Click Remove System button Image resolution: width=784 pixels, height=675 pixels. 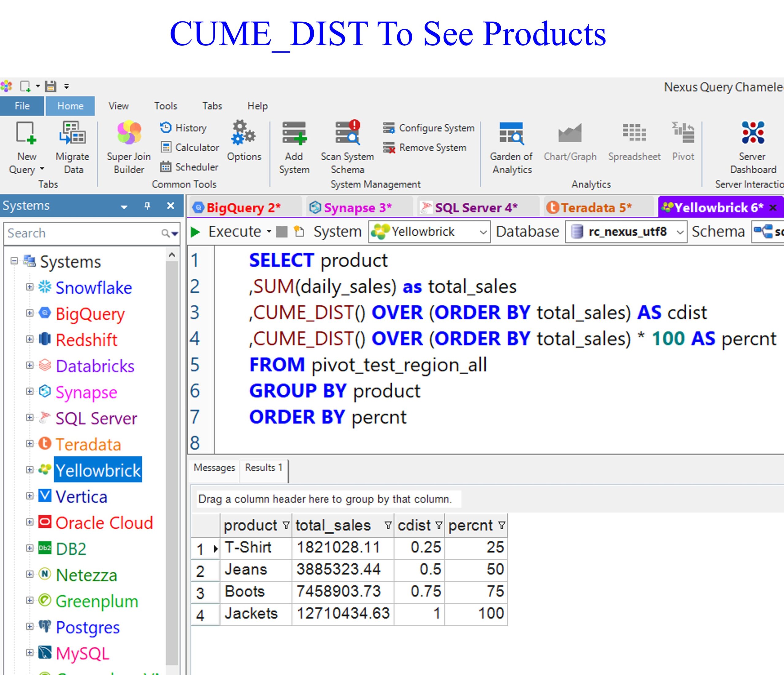(x=425, y=147)
